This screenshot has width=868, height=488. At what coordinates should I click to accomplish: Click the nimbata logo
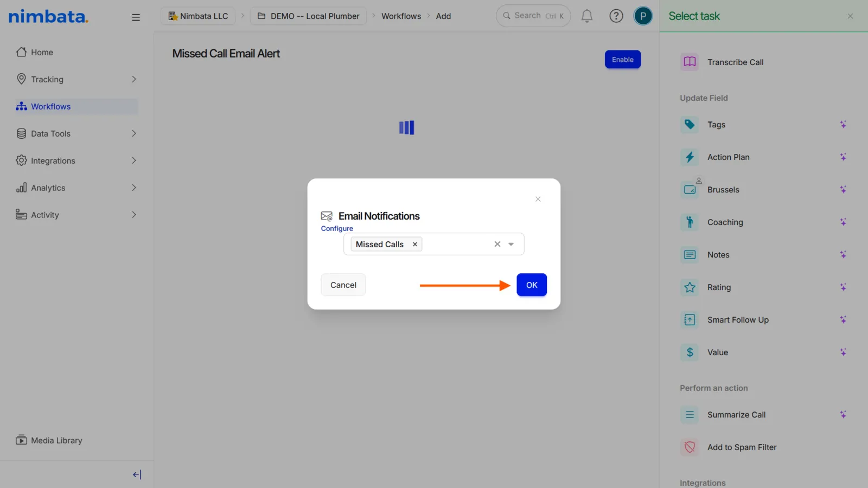coord(48,16)
